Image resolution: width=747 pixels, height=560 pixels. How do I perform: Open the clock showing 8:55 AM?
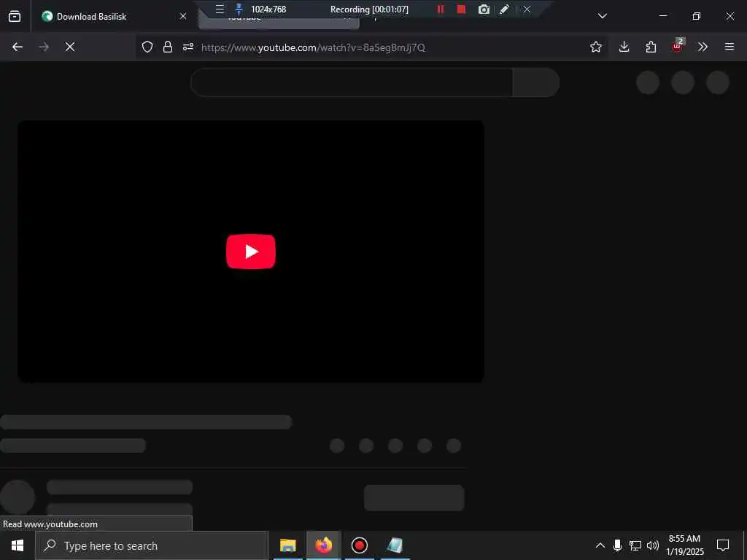pyautogui.click(x=684, y=545)
